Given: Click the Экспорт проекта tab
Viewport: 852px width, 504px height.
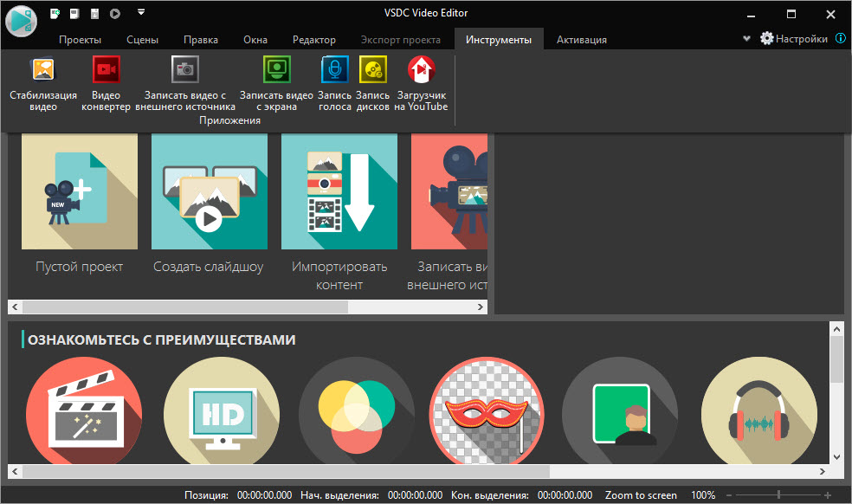Looking at the screenshot, I should click(x=401, y=40).
